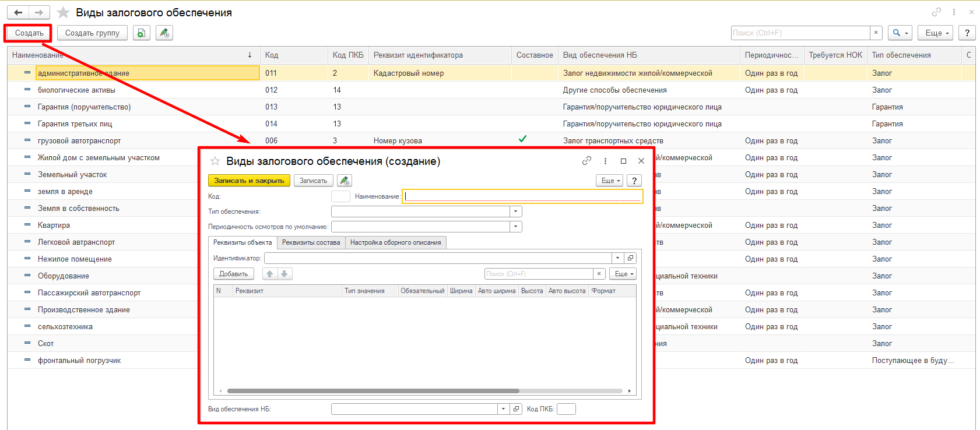Click Записать и закрыть
The image size is (980, 430).
[249, 181]
